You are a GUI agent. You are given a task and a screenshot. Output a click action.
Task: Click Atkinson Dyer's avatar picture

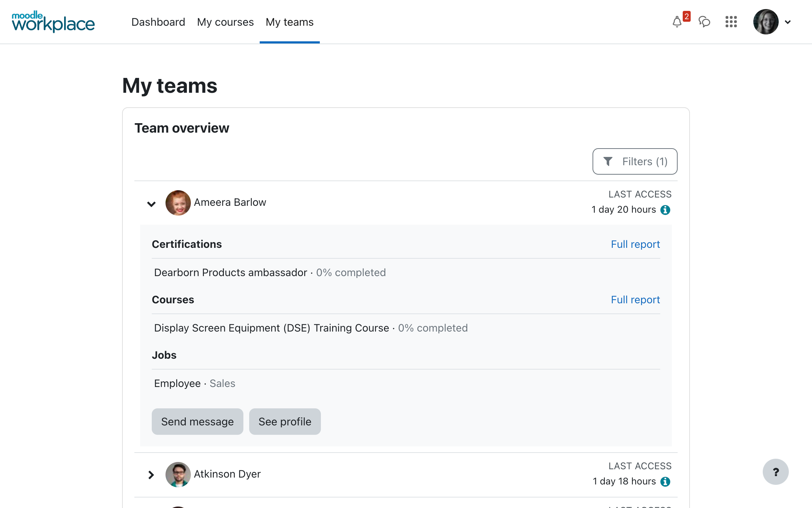[x=178, y=474]
